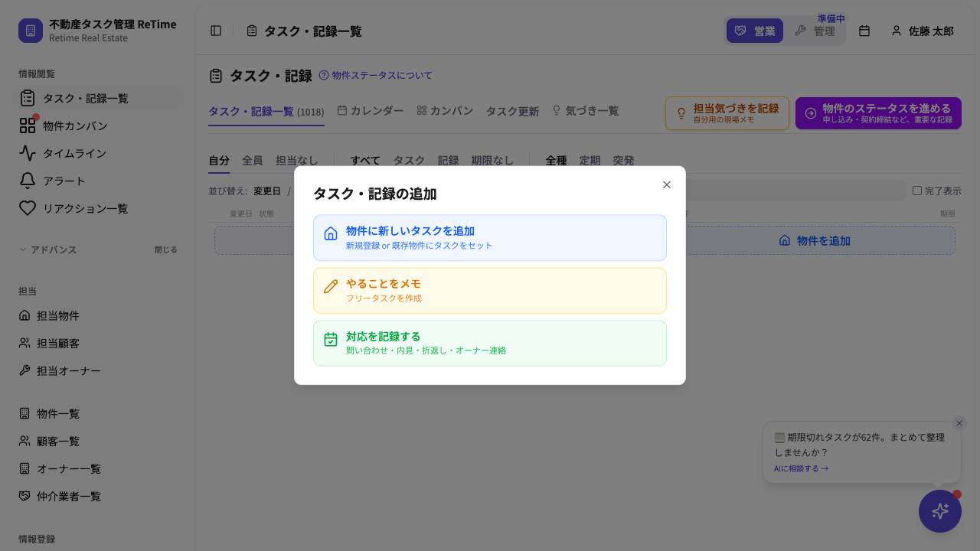Sort by 変更日
Image resolution: width=980 pixels, height=551 pixels.
tap(267, 191)
